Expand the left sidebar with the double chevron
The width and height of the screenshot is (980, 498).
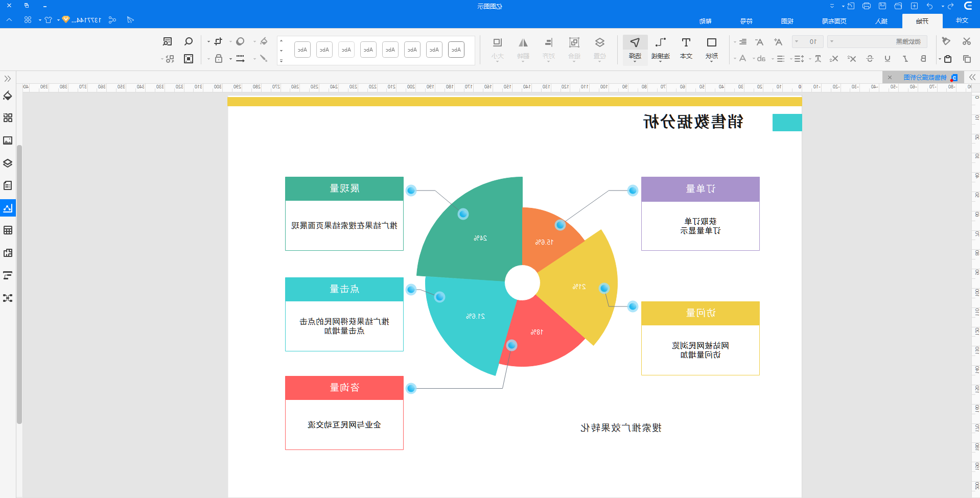[8, 78]
